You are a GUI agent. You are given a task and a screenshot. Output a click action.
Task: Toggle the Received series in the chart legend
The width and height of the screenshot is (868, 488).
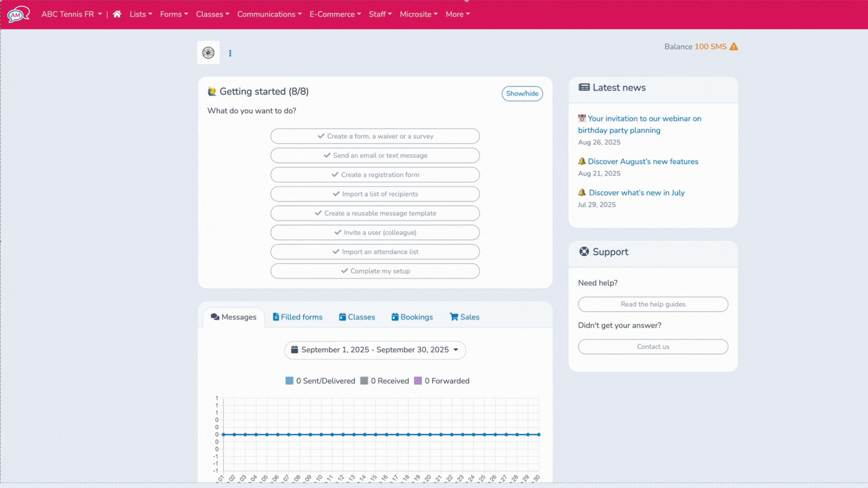pos(389,380)
